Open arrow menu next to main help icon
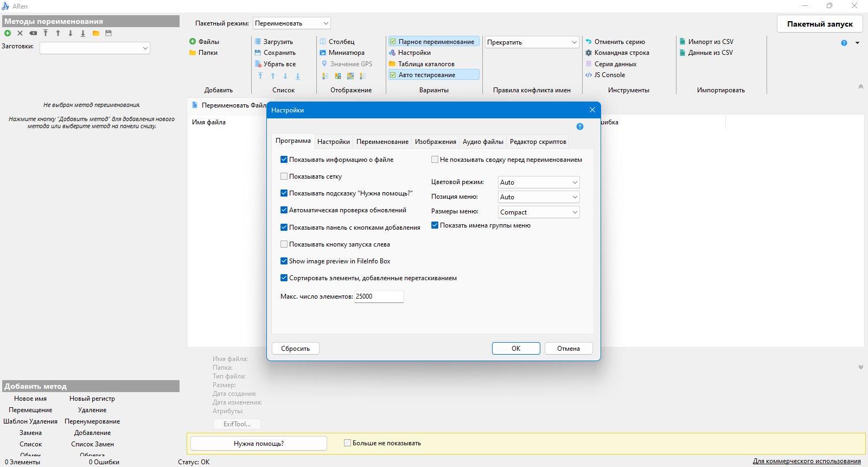868x467 pixels. tap(857, 43)
